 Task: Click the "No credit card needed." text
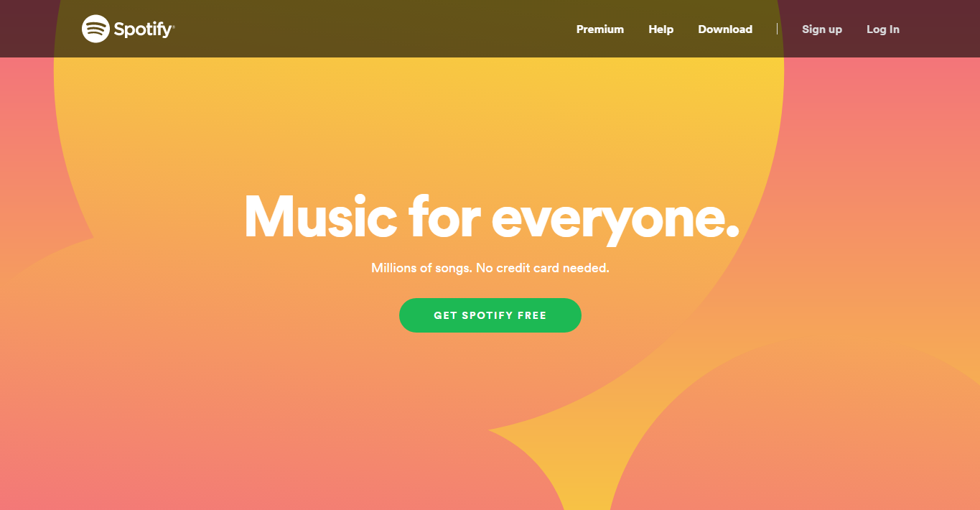[543, 268]
